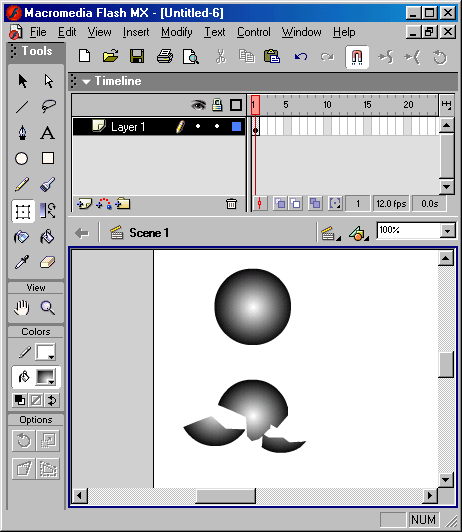
Task: Select the Pen tool
Action: [22, 132]
